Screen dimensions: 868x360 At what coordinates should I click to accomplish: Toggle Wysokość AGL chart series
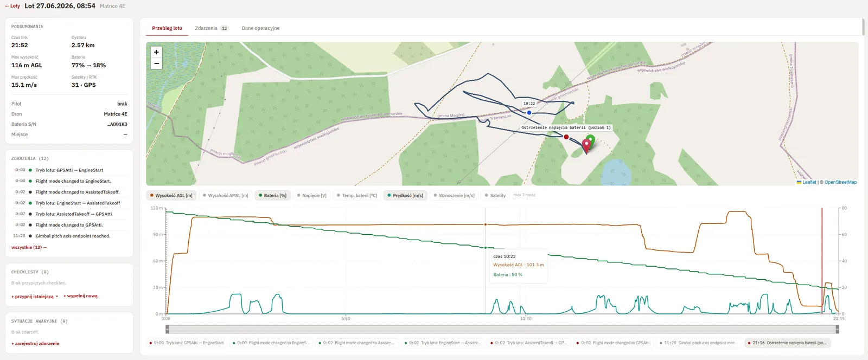point(171,195)
